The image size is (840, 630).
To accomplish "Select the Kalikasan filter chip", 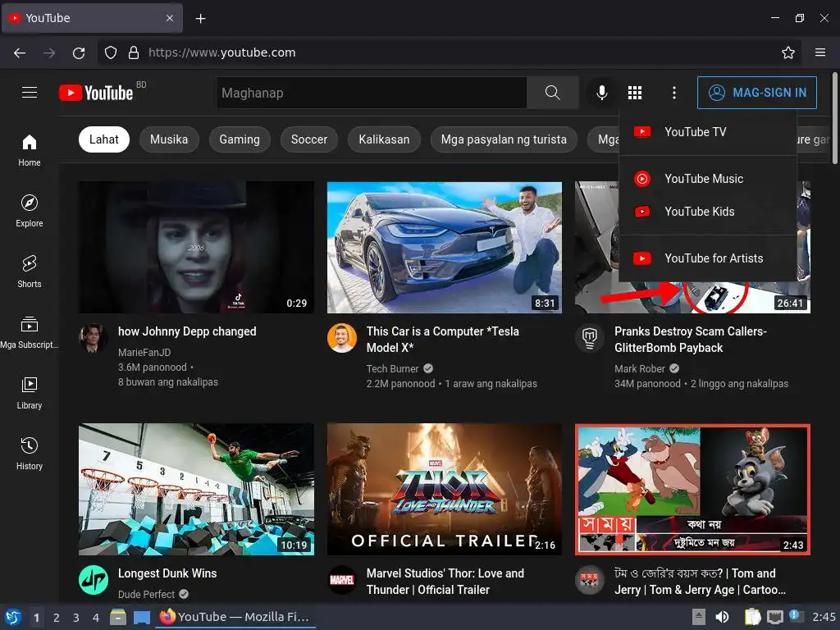I will [384, 139].
